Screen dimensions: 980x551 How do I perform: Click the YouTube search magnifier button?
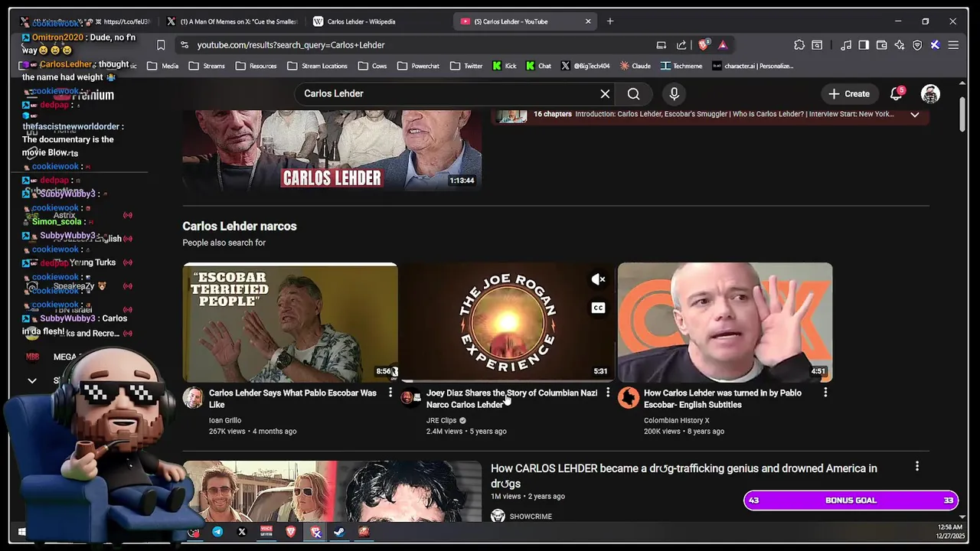pos(633,93)
